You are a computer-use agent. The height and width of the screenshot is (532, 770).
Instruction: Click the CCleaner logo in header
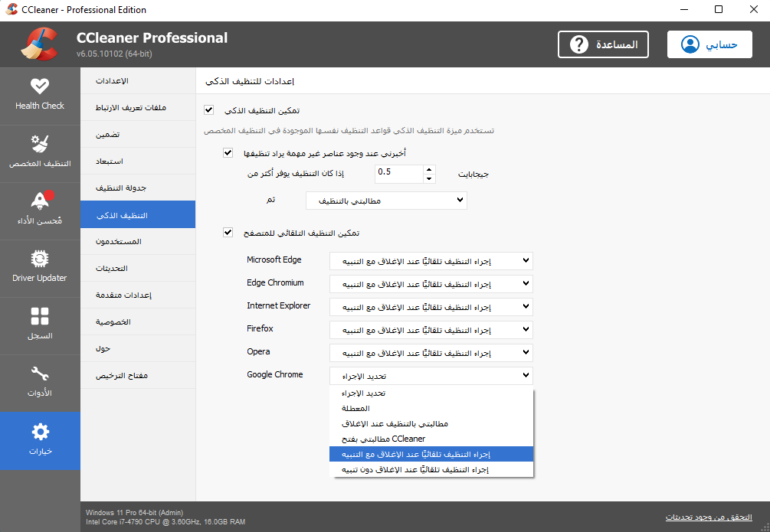[39, 44]
